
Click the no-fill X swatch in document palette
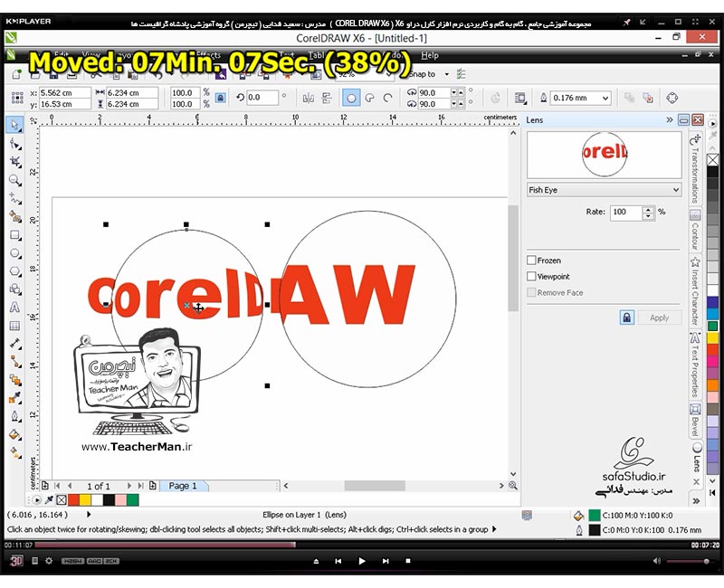tap(62, 500)
